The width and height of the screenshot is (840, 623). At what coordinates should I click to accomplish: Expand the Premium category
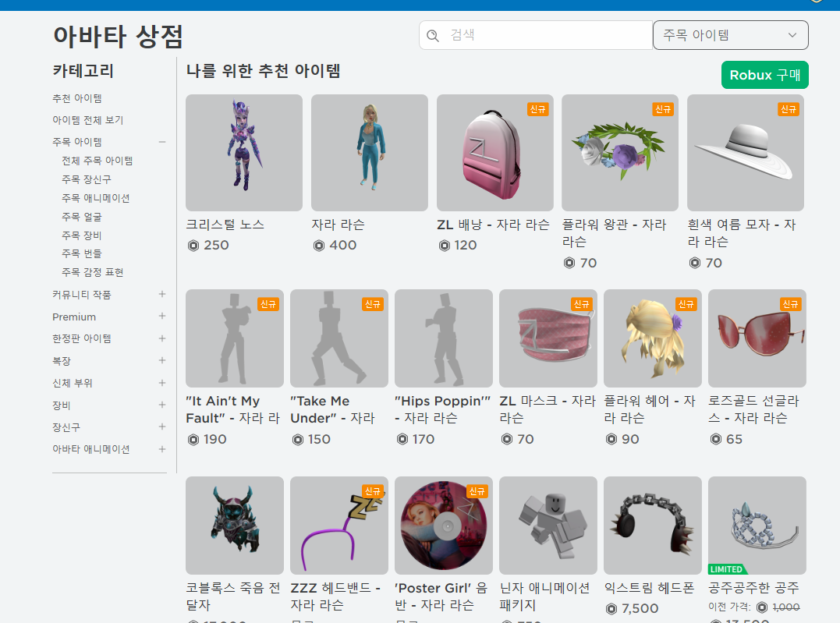click(x=161, y=316)
